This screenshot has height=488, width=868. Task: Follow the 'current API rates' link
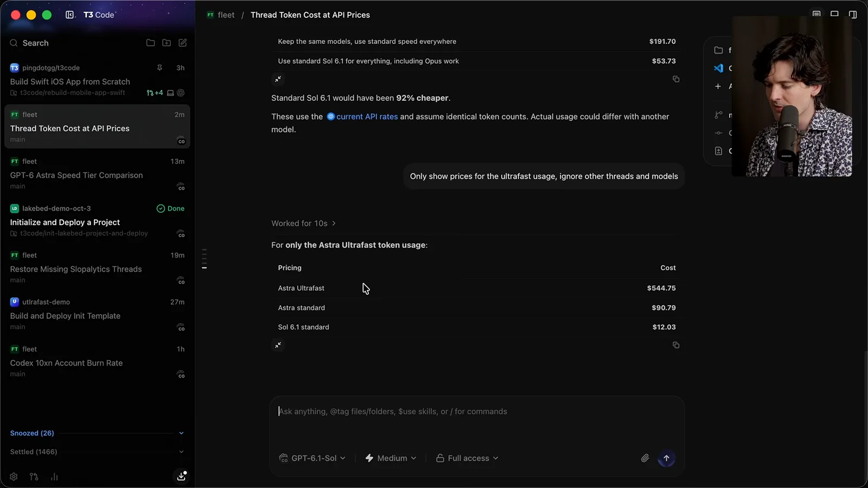click(x=362, y=117)
